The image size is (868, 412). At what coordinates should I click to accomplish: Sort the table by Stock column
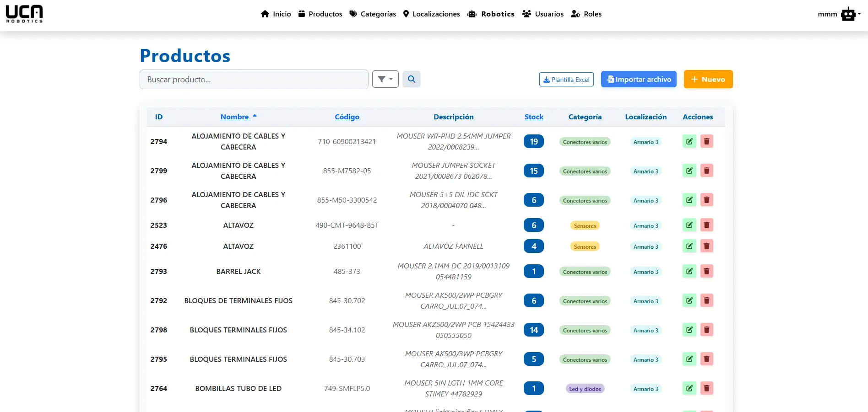tap(534, 117)
